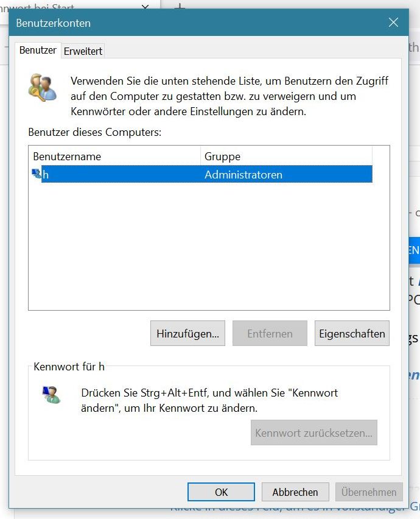Select the Benutzer tab
420x519 pixels.
[x=38, y=51]
